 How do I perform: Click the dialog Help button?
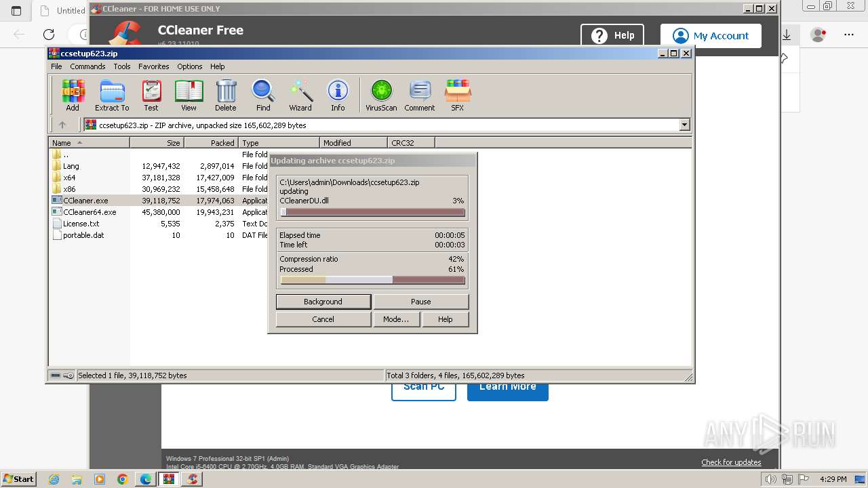(446, 319)
